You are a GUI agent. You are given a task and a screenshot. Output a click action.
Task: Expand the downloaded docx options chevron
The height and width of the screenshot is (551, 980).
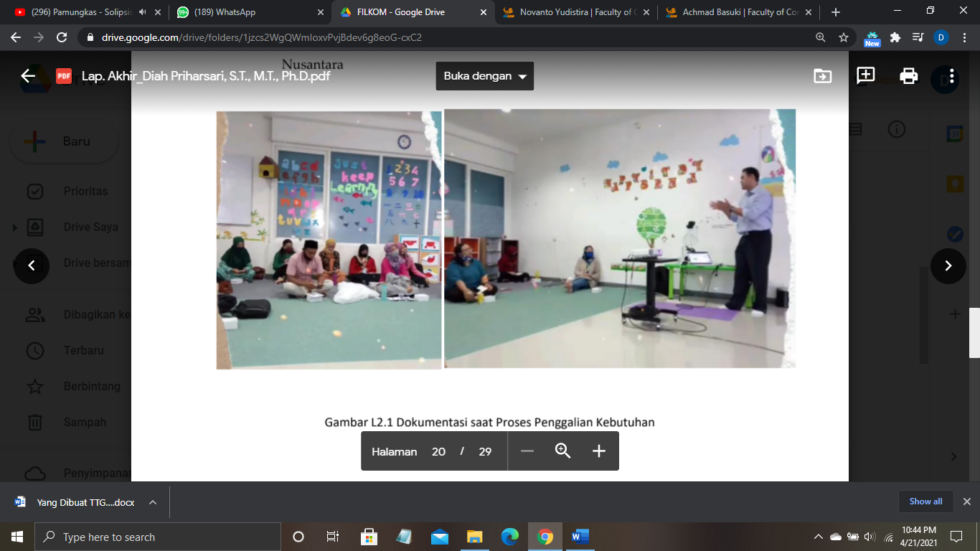[x=153, y=502]
